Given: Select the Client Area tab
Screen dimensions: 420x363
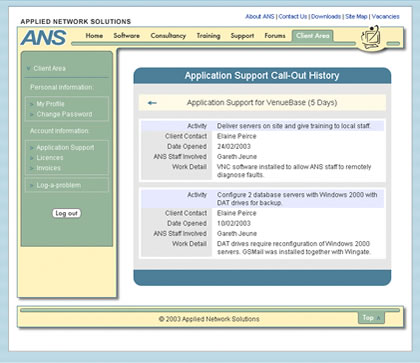Looking at the screenshot, I should pyautogui.click(x=312, y=36).
